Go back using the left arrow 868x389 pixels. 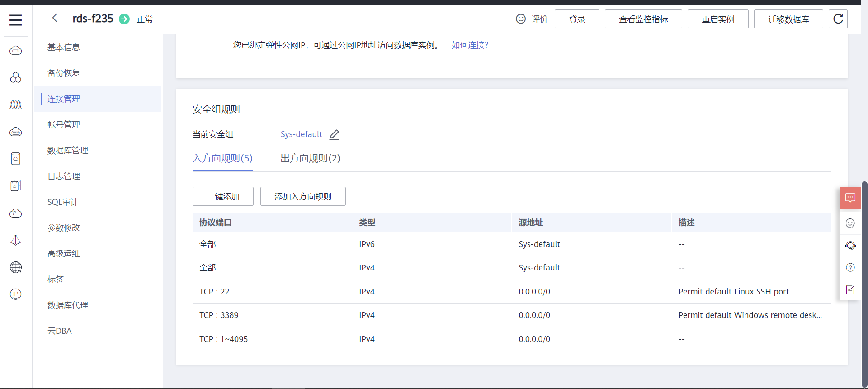pyautogui.click(x=55, y=18)
